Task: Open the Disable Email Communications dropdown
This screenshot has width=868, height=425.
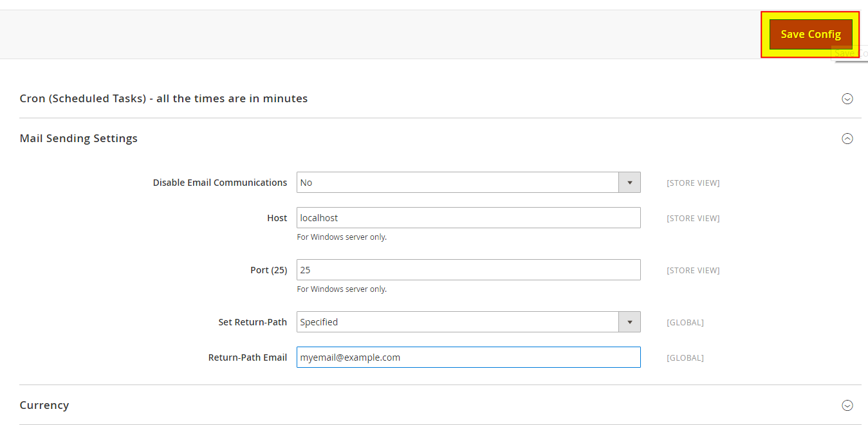Action: (x=457, y=183)
